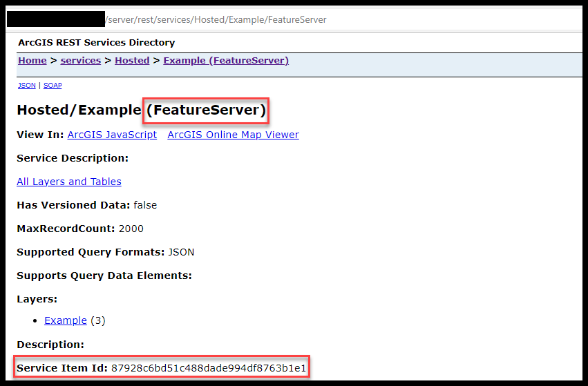Click the Description label
This screenshot has height=386, width=588.
tap(50, 345)
